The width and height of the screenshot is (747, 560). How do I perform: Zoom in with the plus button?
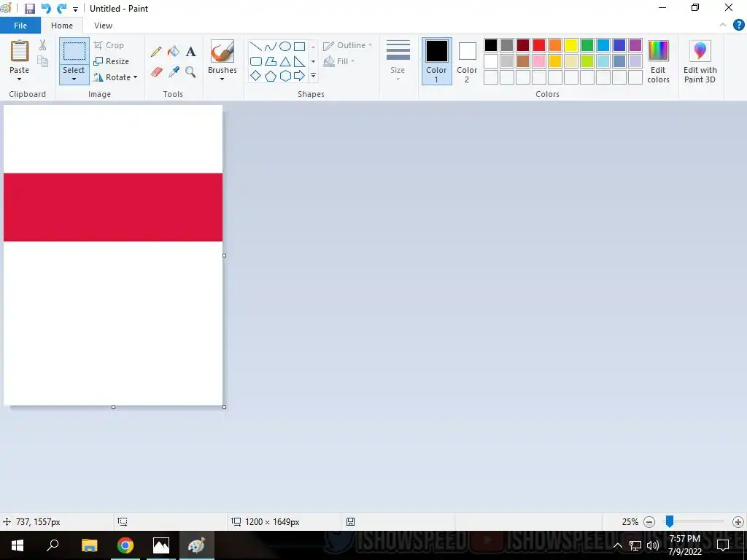pyautogui.click(x=738, y=522)
